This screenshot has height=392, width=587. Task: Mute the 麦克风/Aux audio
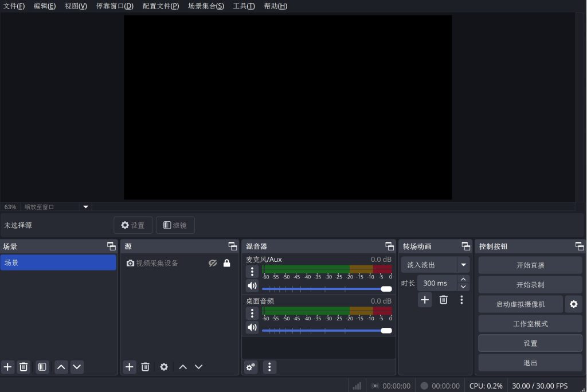(252, 285)
